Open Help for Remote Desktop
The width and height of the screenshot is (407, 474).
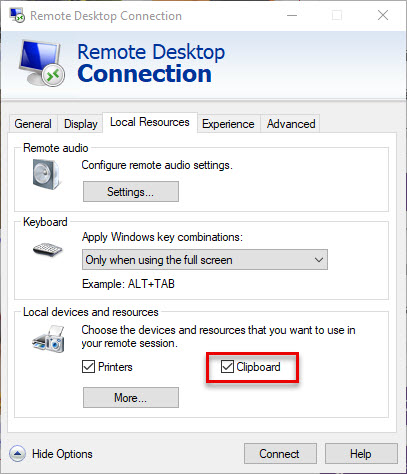point(361,454)
